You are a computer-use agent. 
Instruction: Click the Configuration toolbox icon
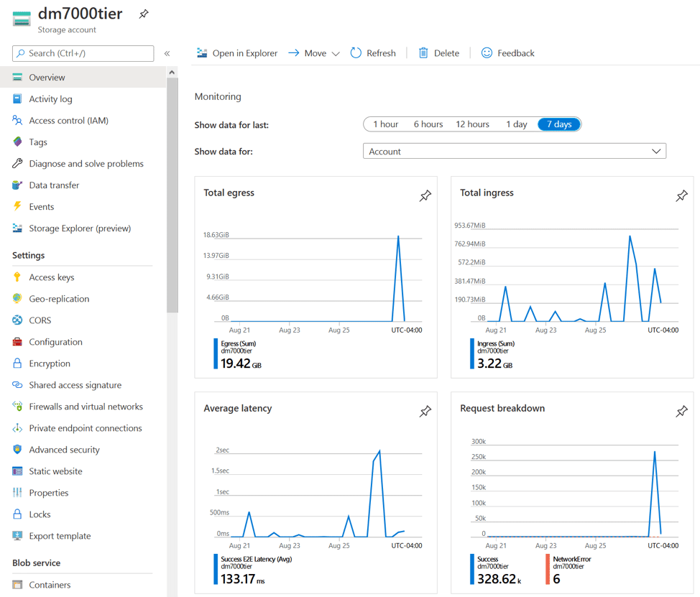[x=17, y=342]
